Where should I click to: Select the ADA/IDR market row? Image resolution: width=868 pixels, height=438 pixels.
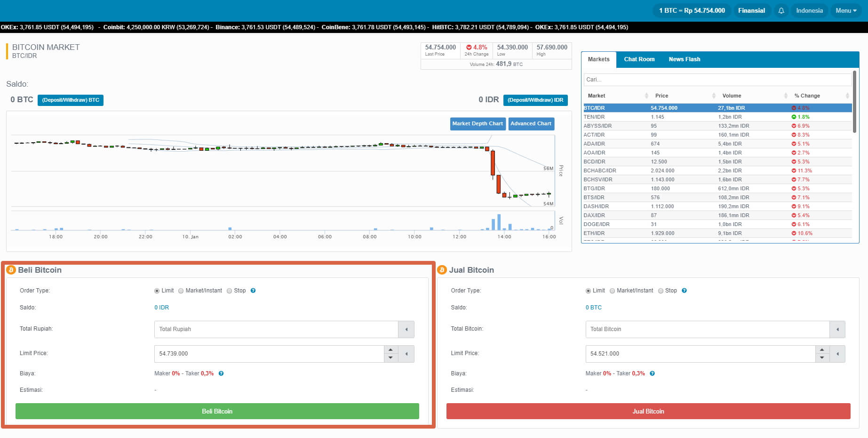coord(717,144)
